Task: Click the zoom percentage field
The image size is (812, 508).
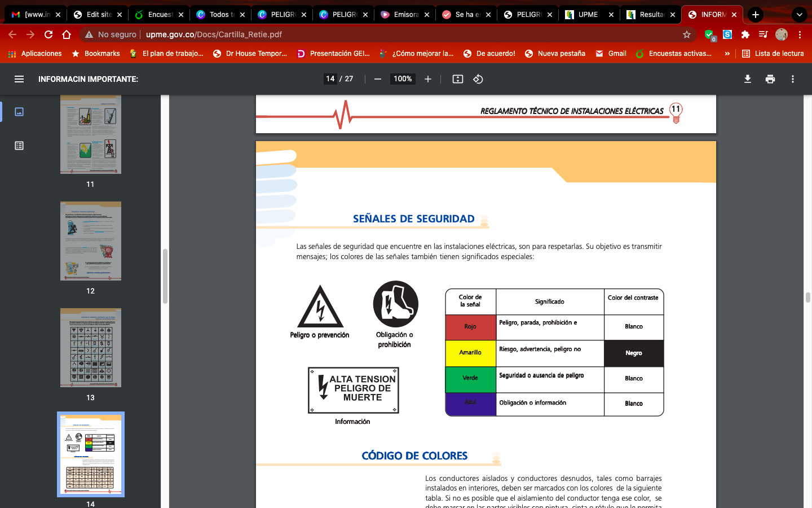Action: [x=403, y=79]
